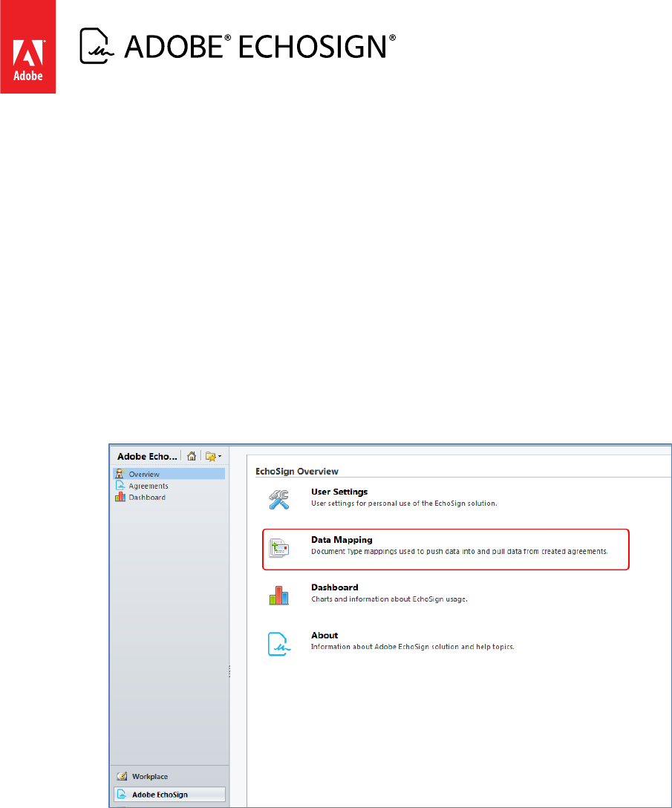This screenshot has height=808, width=672.
Task: Click the Overview lighthouse icon
Action: click(x=120, y=474)
